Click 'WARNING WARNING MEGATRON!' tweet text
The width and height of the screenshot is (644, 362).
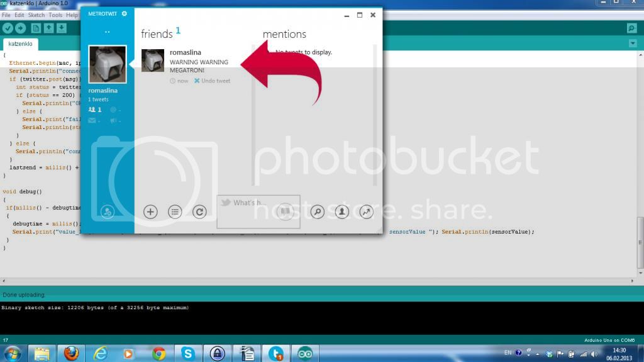click(x=199, y=66)
